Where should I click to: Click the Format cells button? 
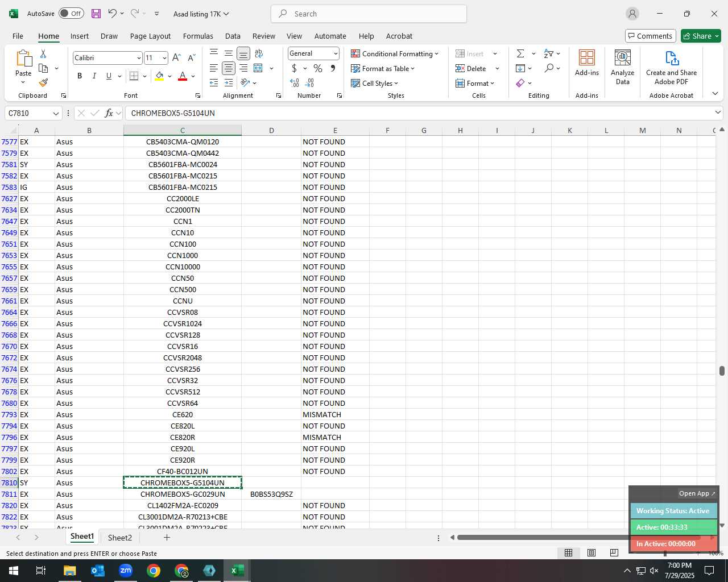point(475,83)
